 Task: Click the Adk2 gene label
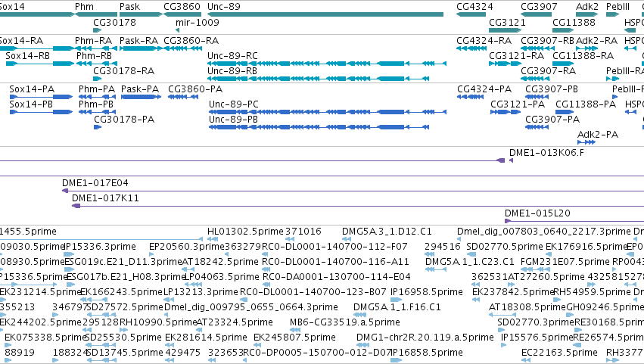tap(587, 7)
